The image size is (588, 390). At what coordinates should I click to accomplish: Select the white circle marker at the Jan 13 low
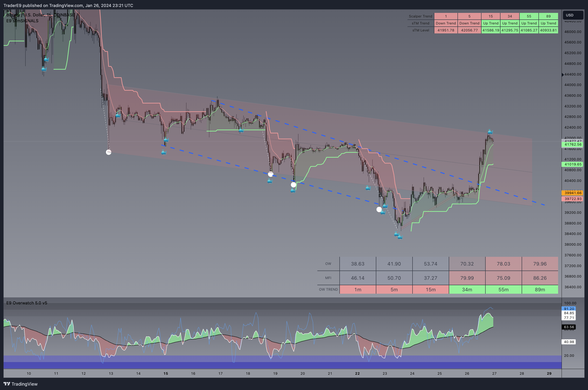tap(109, 152)
